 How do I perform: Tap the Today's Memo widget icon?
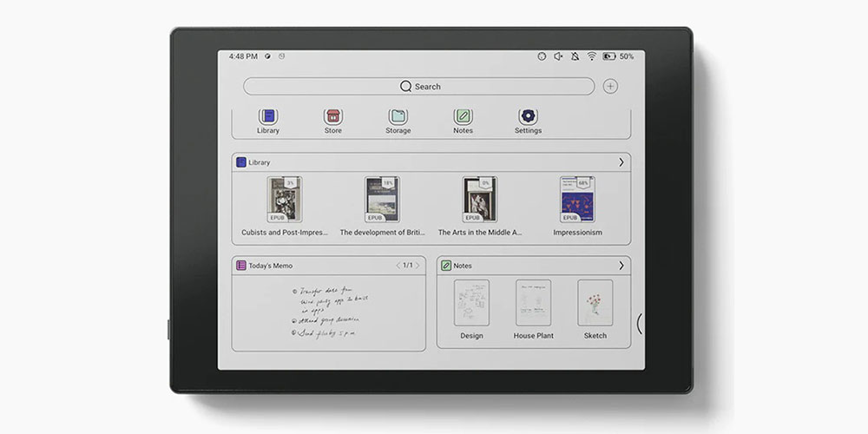(x=241, y=266)
